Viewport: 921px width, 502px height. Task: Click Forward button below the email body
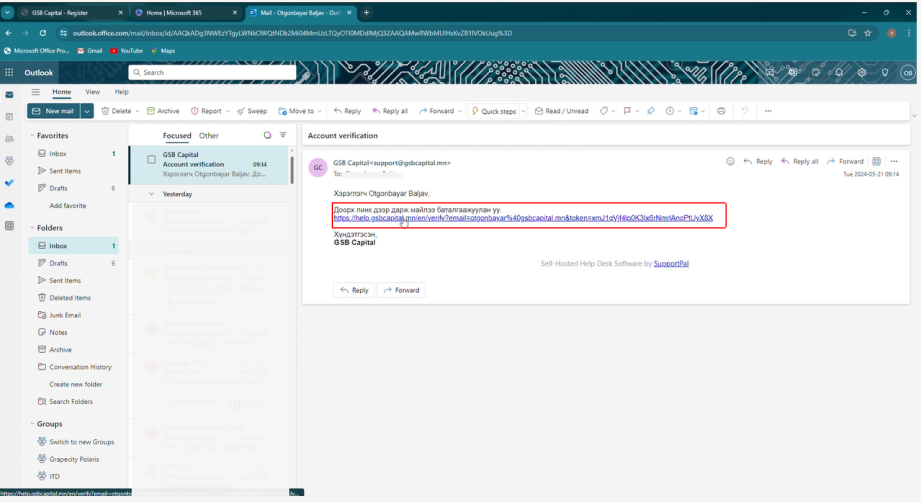point(402,290)
